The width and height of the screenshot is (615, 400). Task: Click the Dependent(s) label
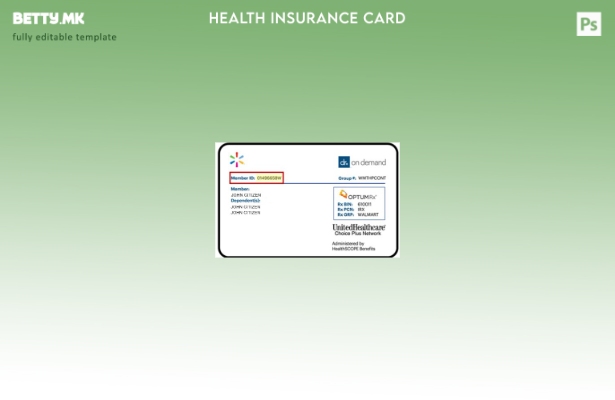(x=246, y=200)
